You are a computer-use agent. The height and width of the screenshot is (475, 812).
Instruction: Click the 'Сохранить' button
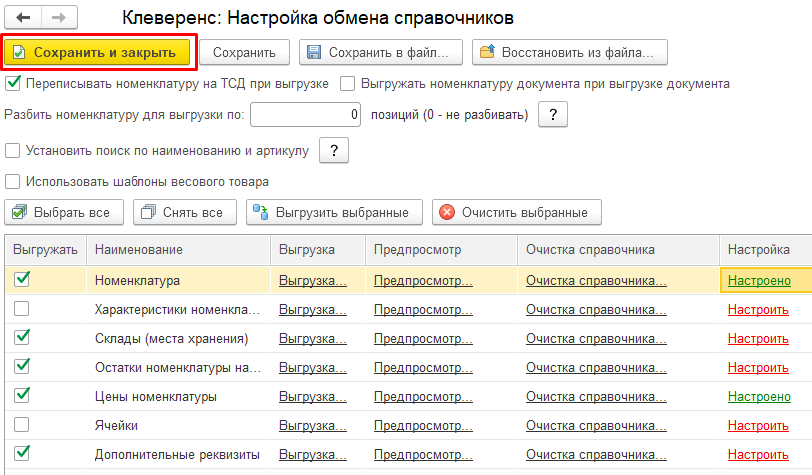pos(244,52)
